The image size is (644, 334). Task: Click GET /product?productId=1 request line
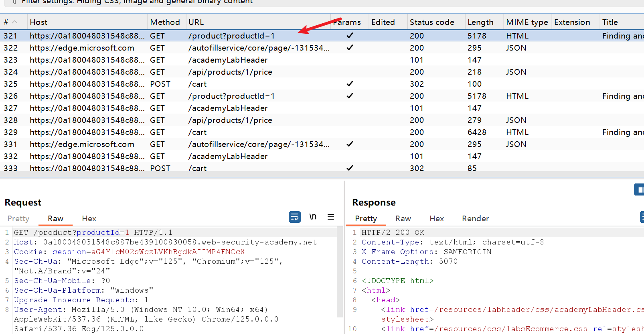tap(93, 232)
